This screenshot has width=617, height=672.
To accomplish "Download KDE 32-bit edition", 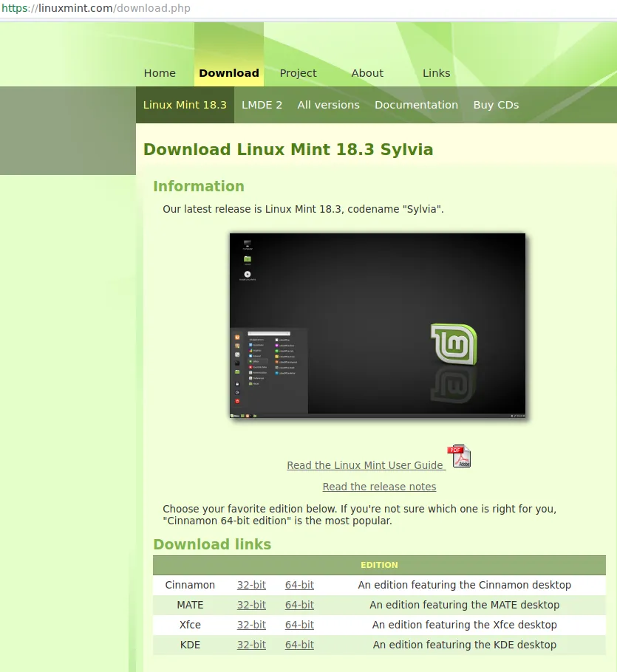I will point(252,645).
